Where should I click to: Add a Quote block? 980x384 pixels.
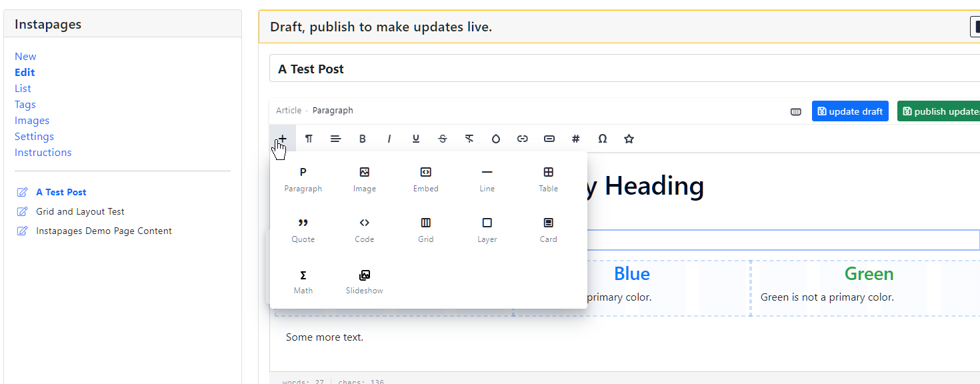click(303, 230)
